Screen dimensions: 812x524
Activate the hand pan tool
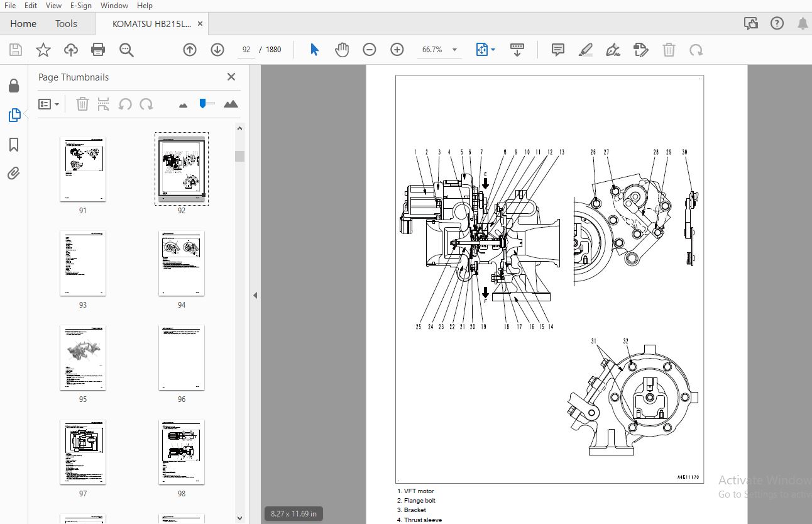pos(342,50)
